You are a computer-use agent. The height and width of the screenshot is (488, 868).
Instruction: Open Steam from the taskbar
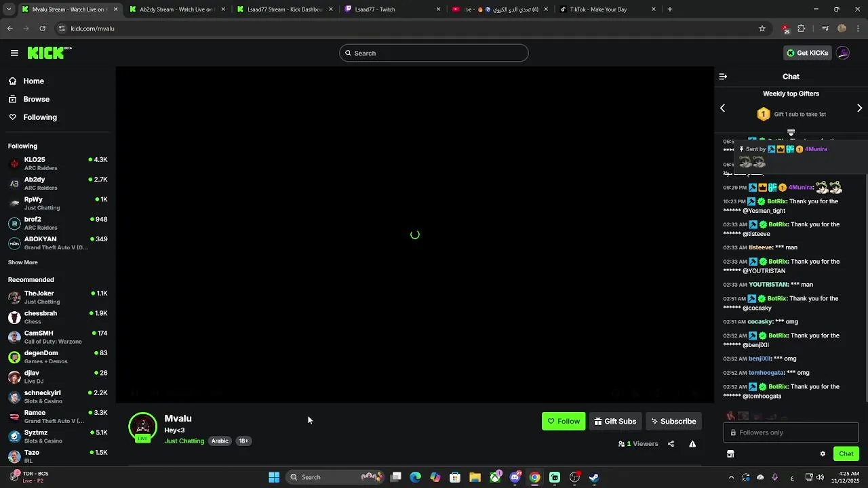594,477
